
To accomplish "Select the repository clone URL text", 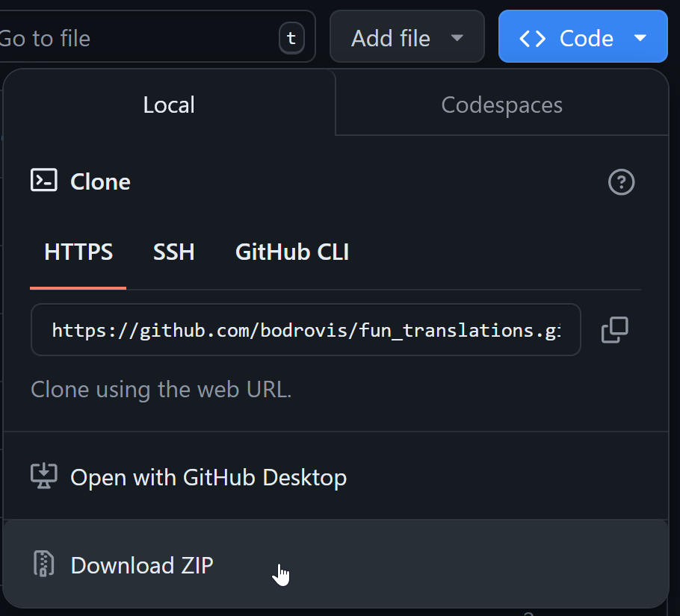I will click(x=306, y=330).
